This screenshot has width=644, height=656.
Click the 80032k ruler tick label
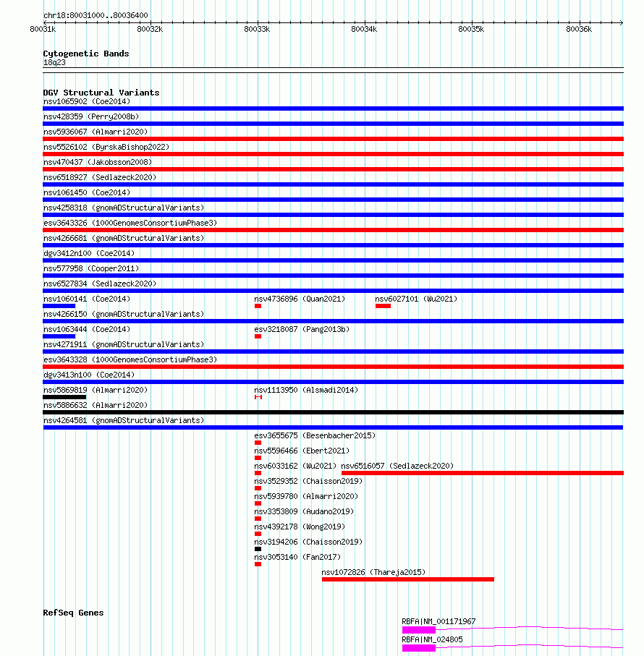click(x=150, y=29)
